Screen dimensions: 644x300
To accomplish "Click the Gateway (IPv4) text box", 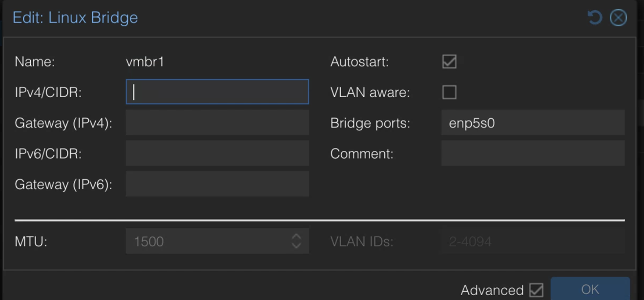I will (217, 122).
